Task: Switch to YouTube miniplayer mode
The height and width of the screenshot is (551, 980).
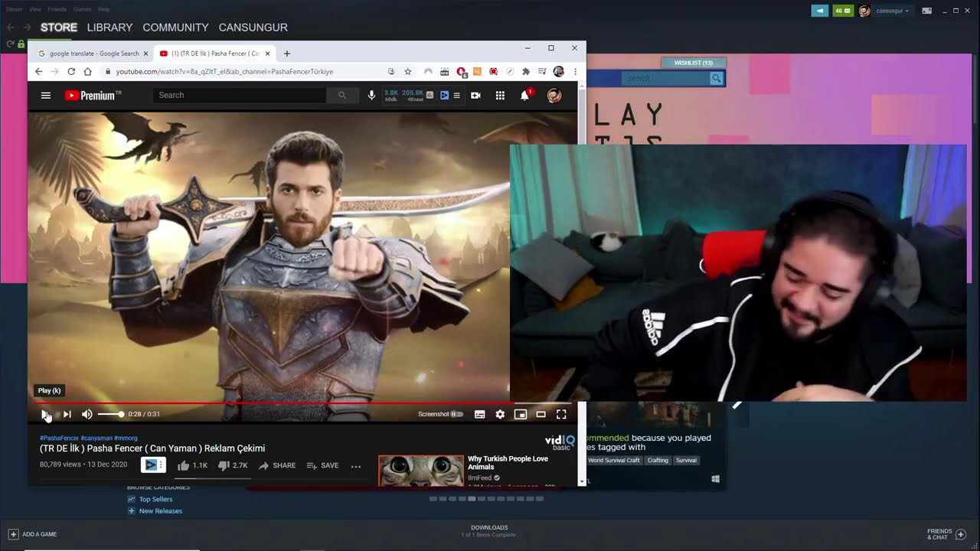Action: coord(521,414)
